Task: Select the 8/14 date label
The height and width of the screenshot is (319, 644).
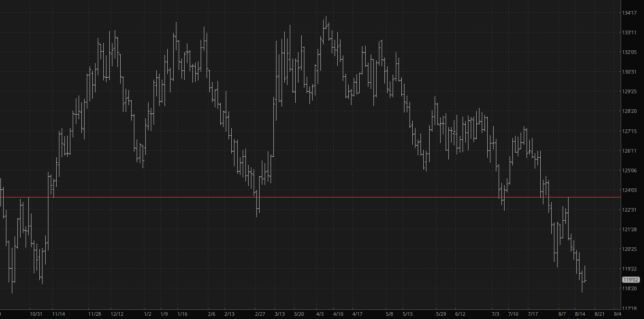Action: coord(580,314)
